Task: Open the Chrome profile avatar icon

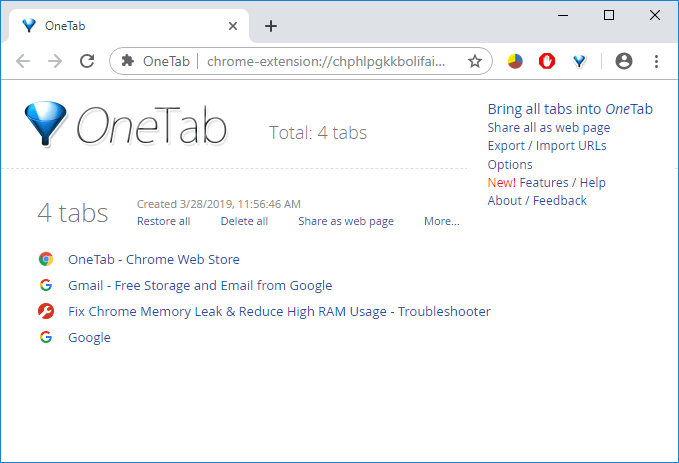Action: pyautogui.click(x=624, y=61)
